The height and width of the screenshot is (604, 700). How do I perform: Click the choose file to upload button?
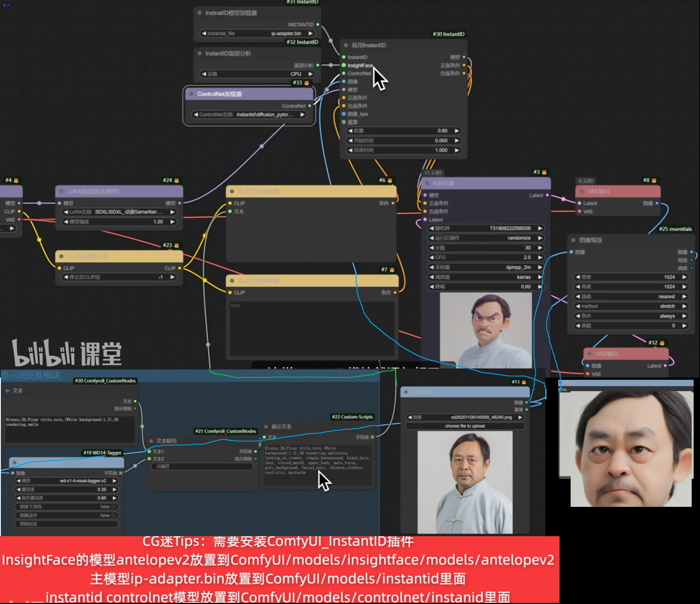465,426
